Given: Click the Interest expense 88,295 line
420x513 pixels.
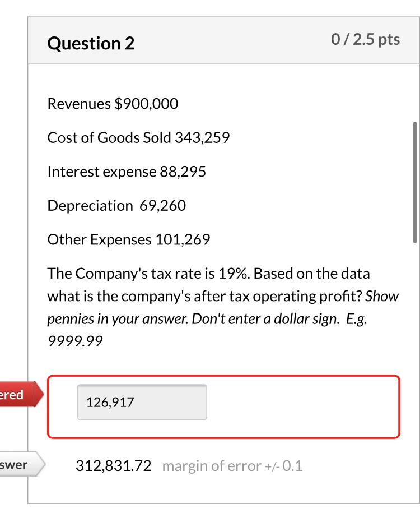Looking at the screenshot, I should point(127,172).
